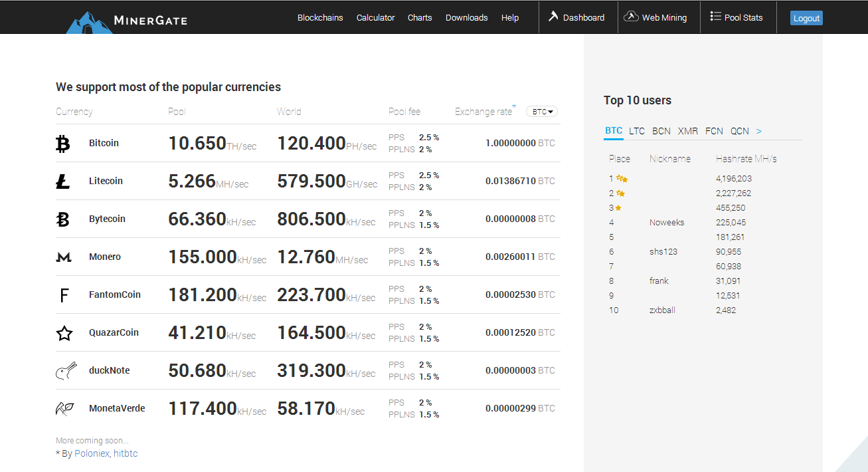Click the 4,196,203 hashrate value

pyautogui.click(x=734, y=178)
